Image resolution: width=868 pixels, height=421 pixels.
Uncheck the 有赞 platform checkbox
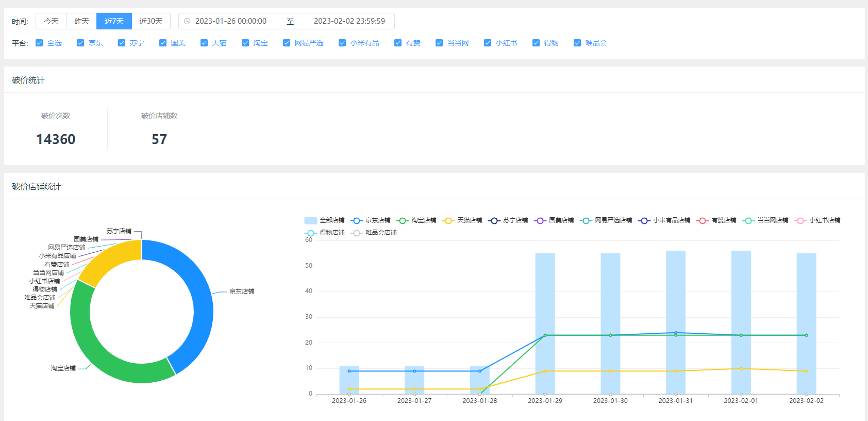click(398, 43)
